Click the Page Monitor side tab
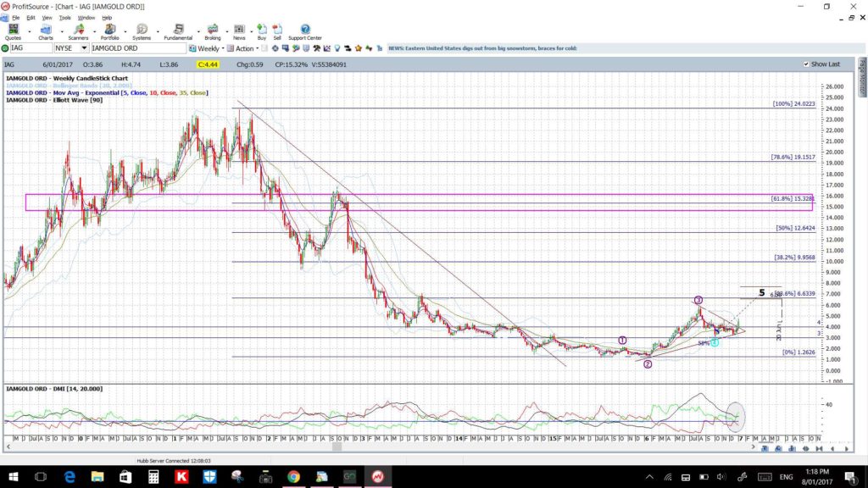 [862, 76]
